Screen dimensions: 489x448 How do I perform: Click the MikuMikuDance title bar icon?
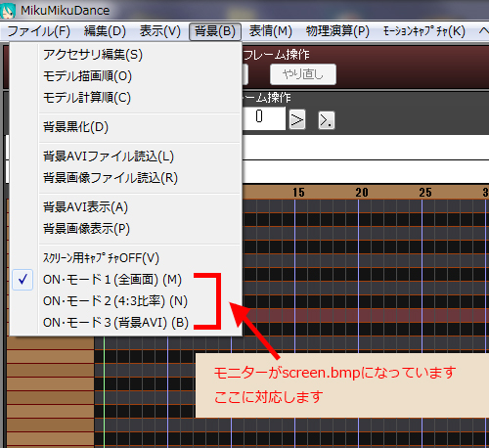[7, 11]
